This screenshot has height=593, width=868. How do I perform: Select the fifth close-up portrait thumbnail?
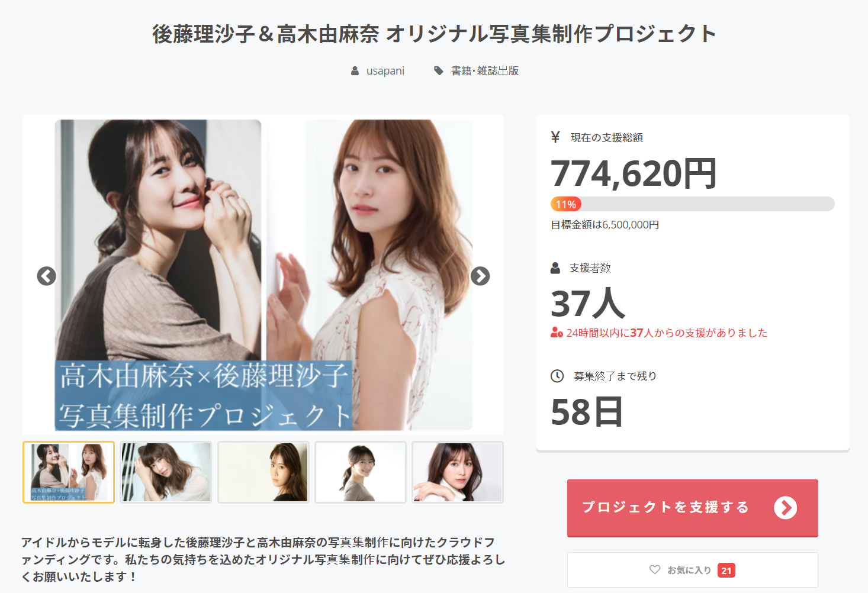tap(458, 472)
